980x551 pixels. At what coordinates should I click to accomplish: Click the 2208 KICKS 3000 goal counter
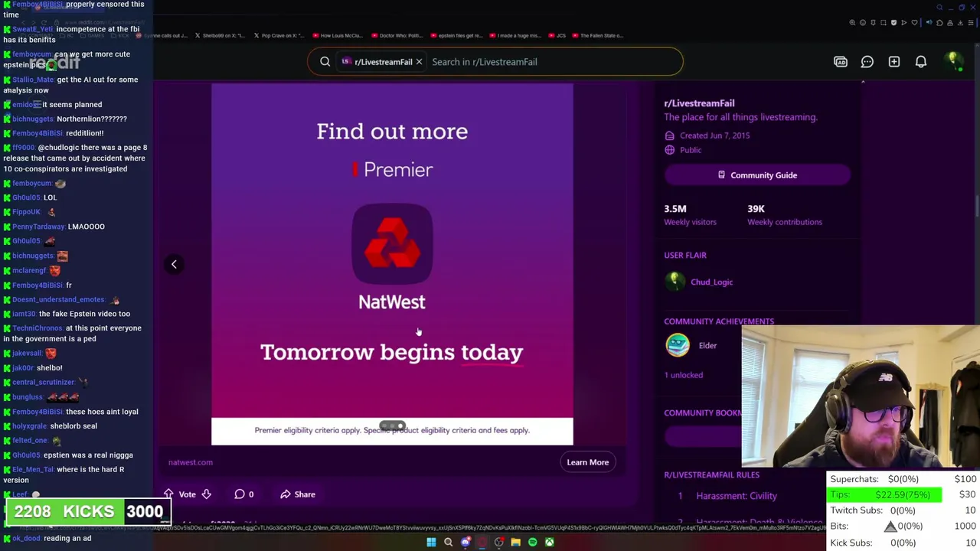(88, 512)
